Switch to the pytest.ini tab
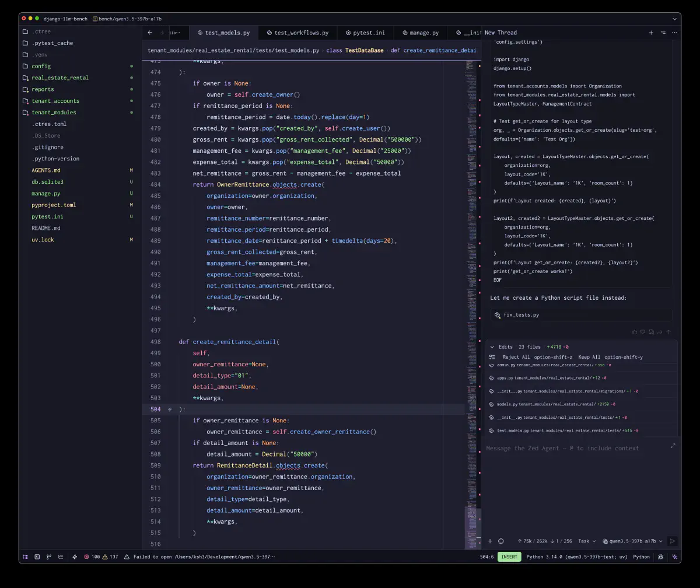Image resolution: width=700 pixels, height=588 pixels. pos(365,33)
